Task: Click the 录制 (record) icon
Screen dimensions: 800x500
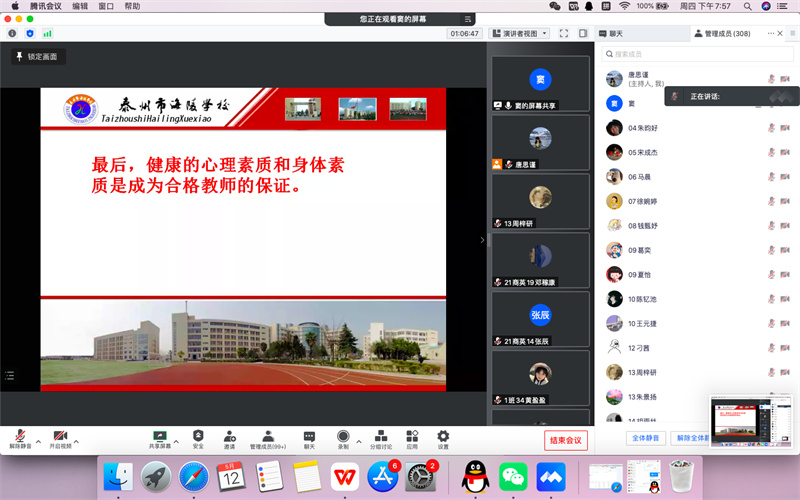Action: point(343,437)
